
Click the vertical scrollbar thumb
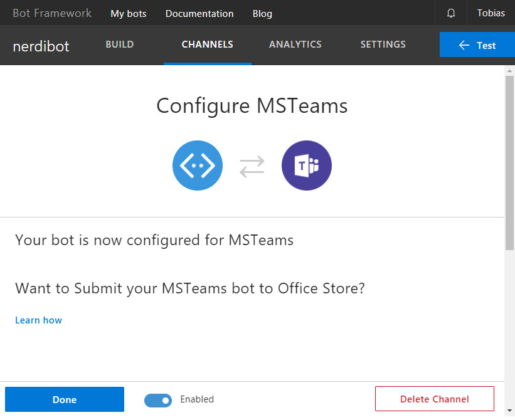pyautogui.click(x=509, y=163)
